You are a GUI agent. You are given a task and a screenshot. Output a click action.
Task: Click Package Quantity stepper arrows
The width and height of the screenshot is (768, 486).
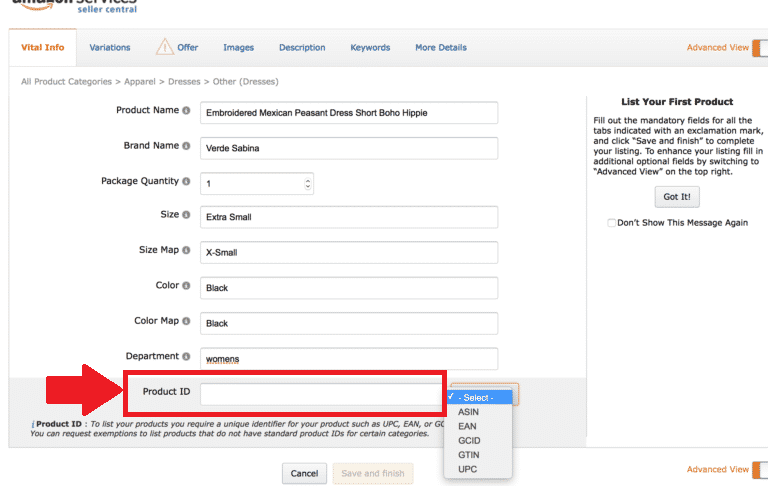click(307, 184)
